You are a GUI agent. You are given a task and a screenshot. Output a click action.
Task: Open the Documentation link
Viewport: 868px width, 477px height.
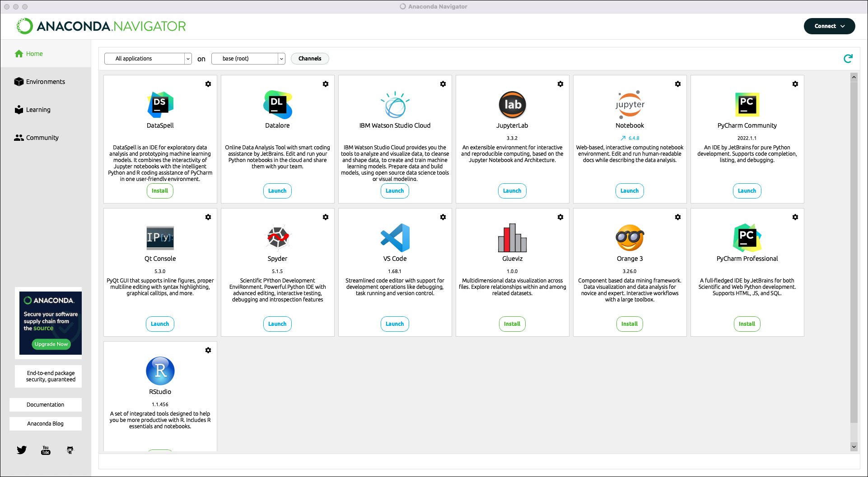(x=46, y=405)
